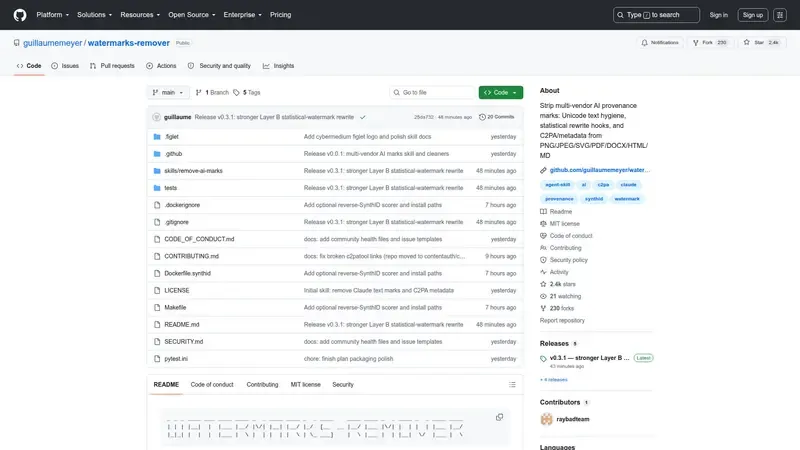800x450 pixels.
Task: Open the Insights tab
Action: point(279,66)
